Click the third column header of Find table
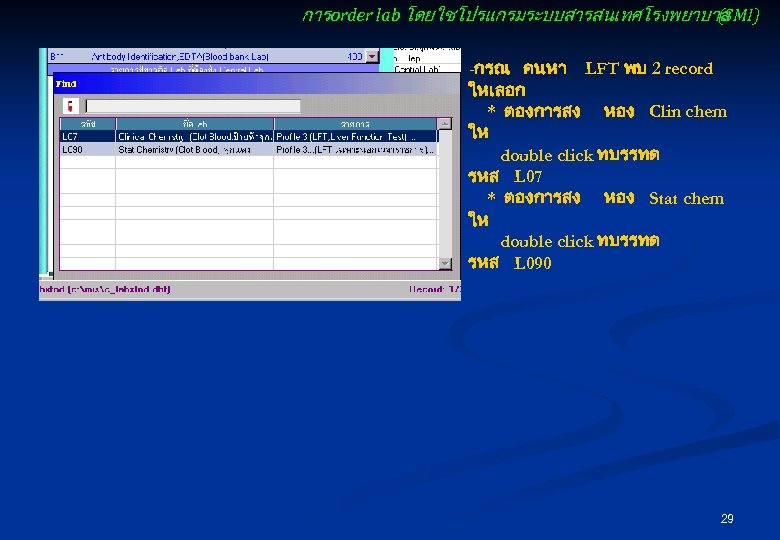 355,123
